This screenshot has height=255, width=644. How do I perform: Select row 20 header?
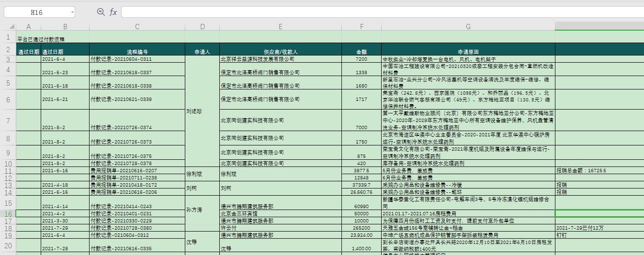(8, 245)
